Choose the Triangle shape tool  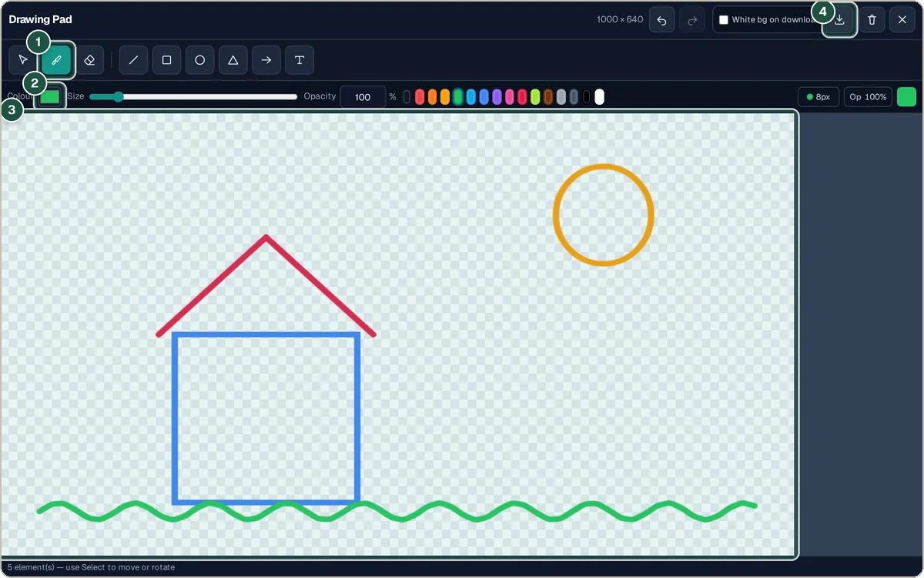point(233,60)
